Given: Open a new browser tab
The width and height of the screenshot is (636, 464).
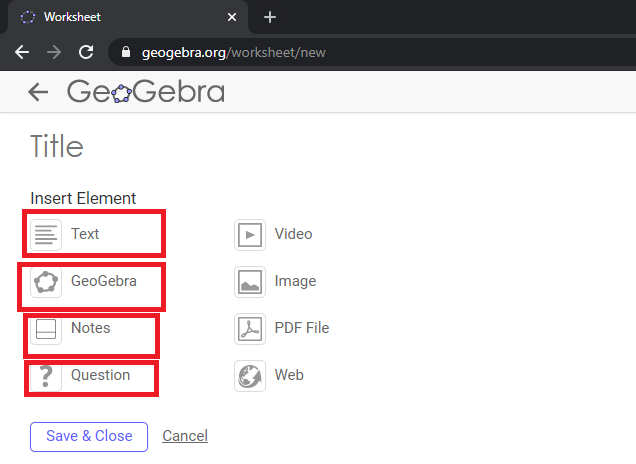Looking at the screenshot, I should click(x=270, y=17).
